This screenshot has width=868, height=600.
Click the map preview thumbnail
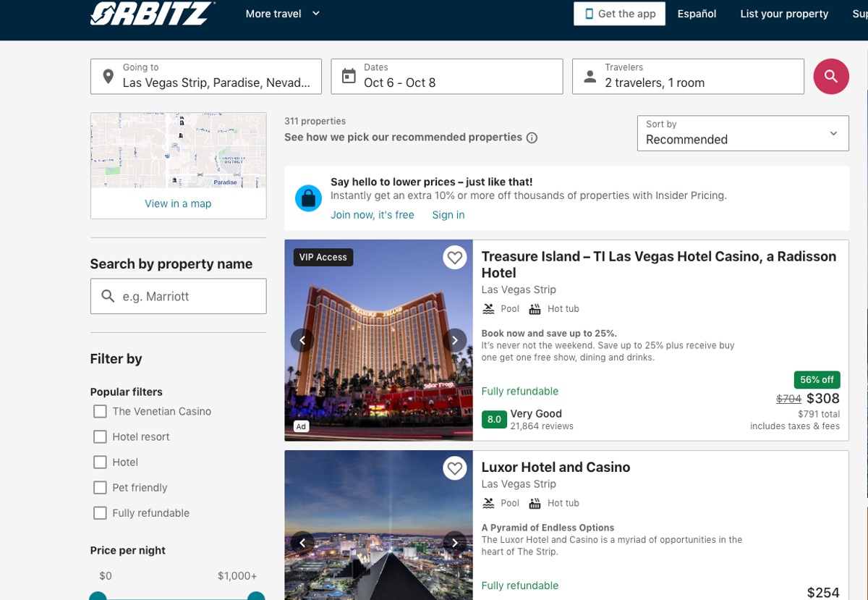click(179, 151)
